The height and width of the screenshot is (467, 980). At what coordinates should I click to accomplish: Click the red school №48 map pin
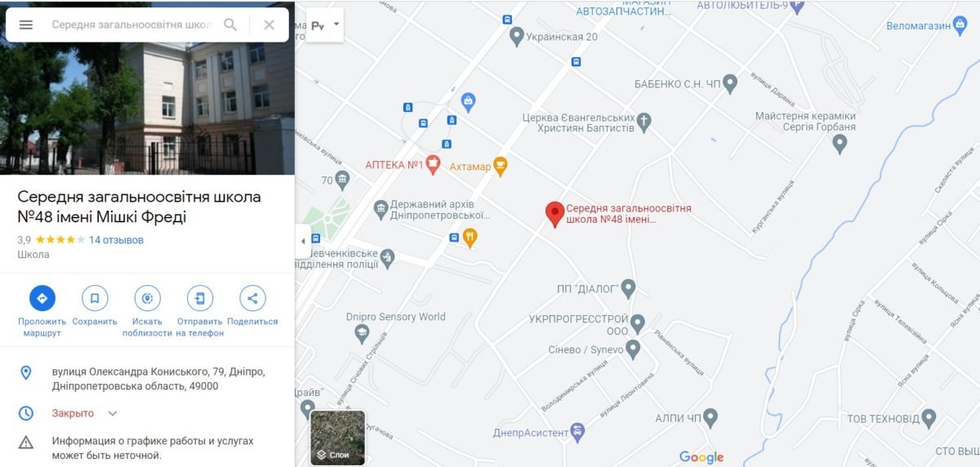(x=555, y=214)
